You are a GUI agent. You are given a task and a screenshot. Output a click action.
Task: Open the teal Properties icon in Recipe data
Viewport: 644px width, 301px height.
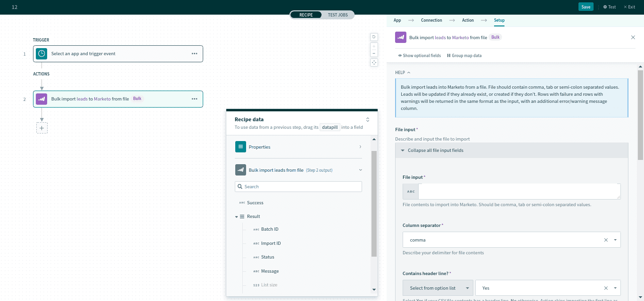[241, 147]
